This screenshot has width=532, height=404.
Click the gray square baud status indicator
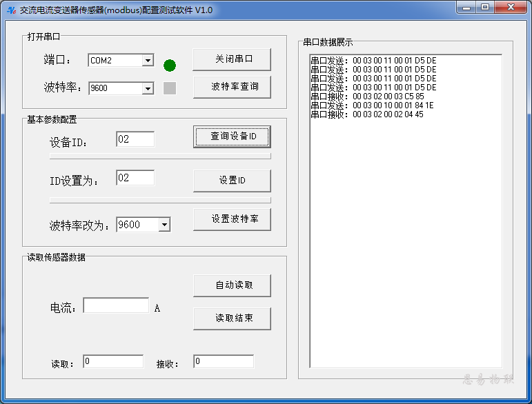click(170, 88)
